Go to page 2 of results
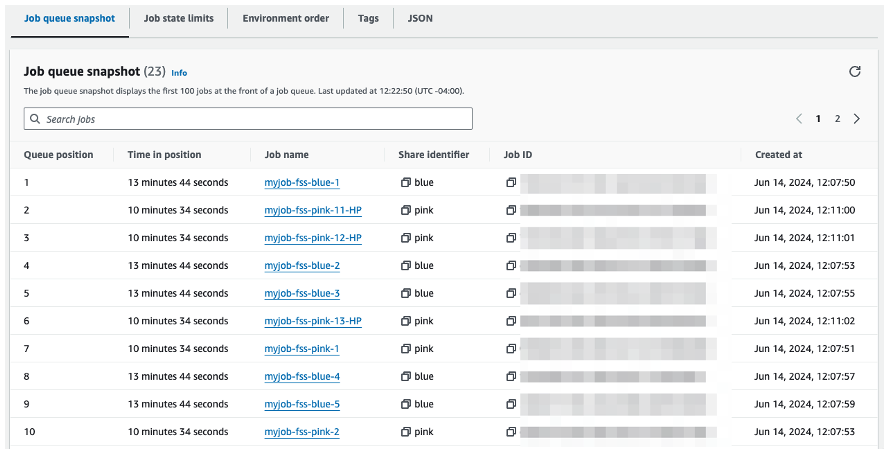This screenshot has width=889, height=454. click(837, 118)
